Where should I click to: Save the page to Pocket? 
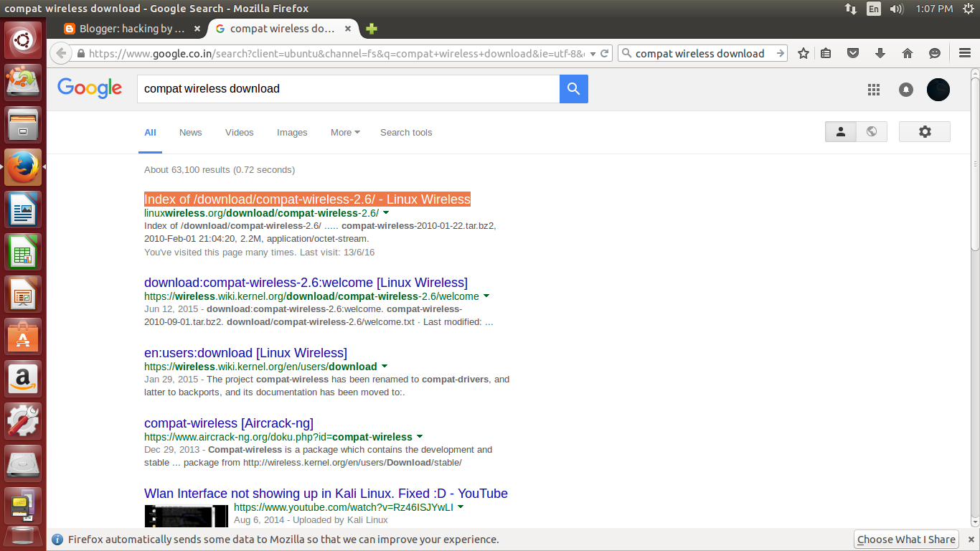853,53
